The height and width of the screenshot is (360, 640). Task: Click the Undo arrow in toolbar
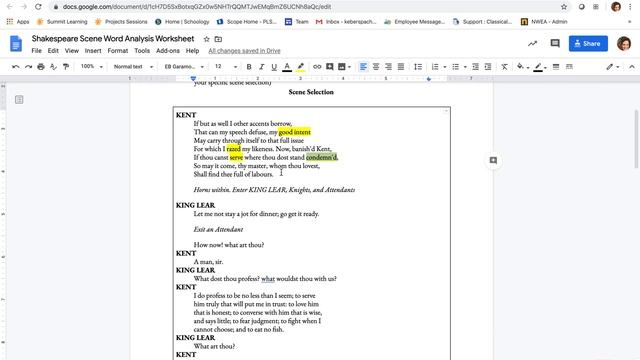[16, 67]
